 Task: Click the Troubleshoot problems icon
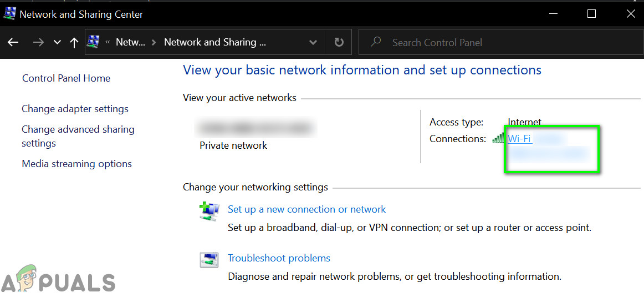pos(209,260)
